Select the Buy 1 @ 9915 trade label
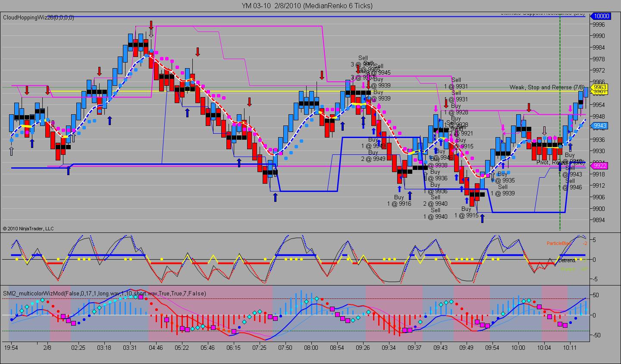This screenshot has width=621, height=364. point(466,212)
